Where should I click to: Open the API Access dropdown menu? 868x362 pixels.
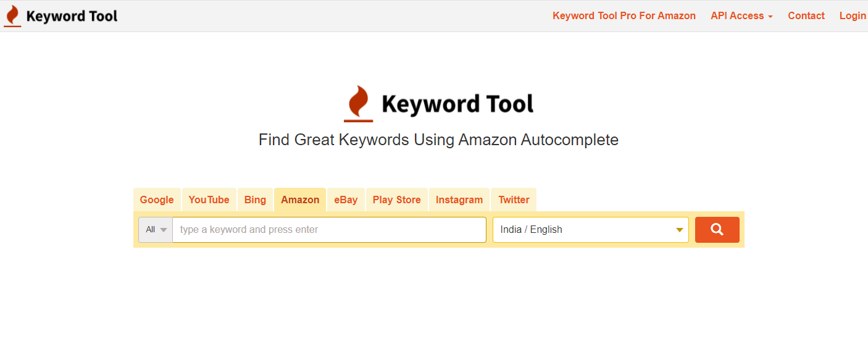tap(741, 16)
